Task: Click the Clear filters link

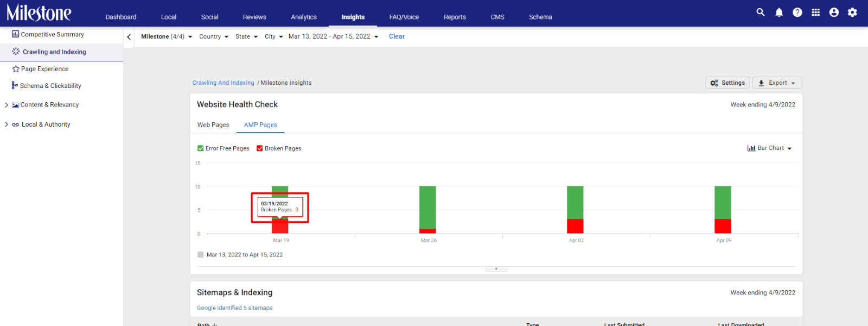Action: (x=397, y=36)
